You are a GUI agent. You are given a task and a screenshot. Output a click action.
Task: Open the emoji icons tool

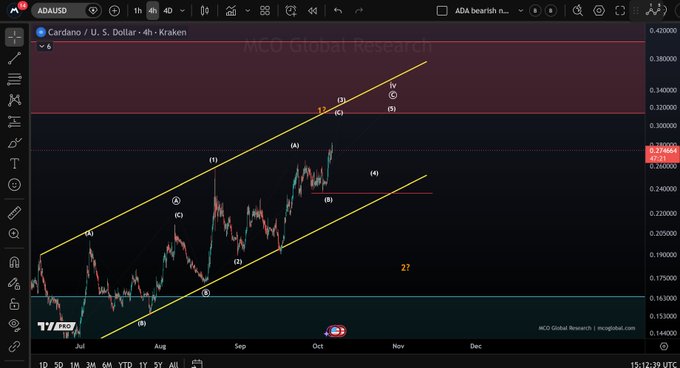click(14, 185)
